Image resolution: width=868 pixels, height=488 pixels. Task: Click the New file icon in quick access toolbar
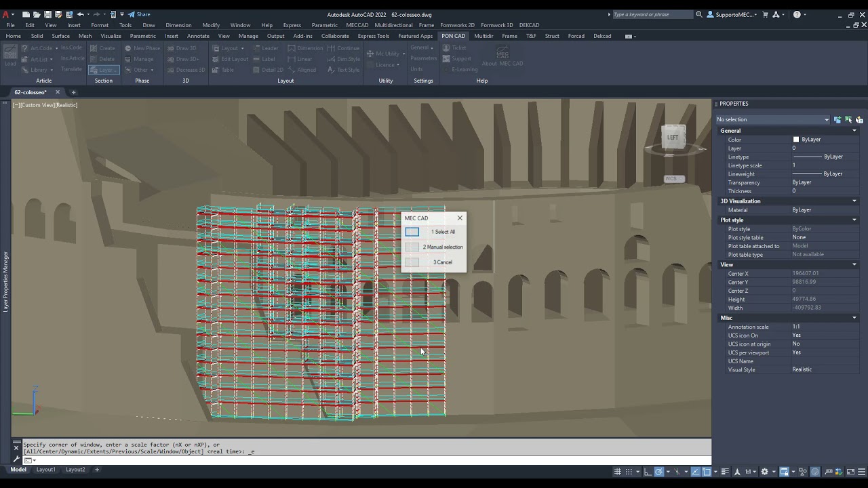click(x=26, y=14)
